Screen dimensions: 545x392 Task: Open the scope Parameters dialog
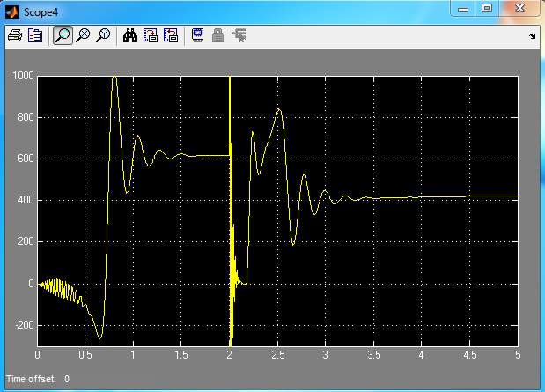tap(35, 36)
